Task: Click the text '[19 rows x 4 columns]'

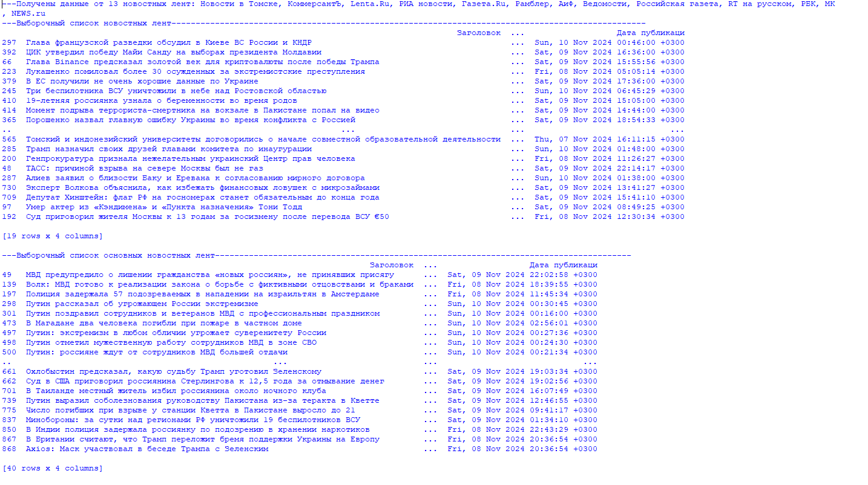Action: (x=53, y=236)
